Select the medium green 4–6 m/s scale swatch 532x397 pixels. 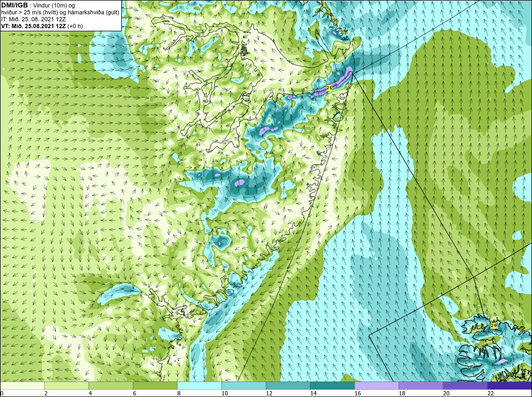[x=111, y=386]
